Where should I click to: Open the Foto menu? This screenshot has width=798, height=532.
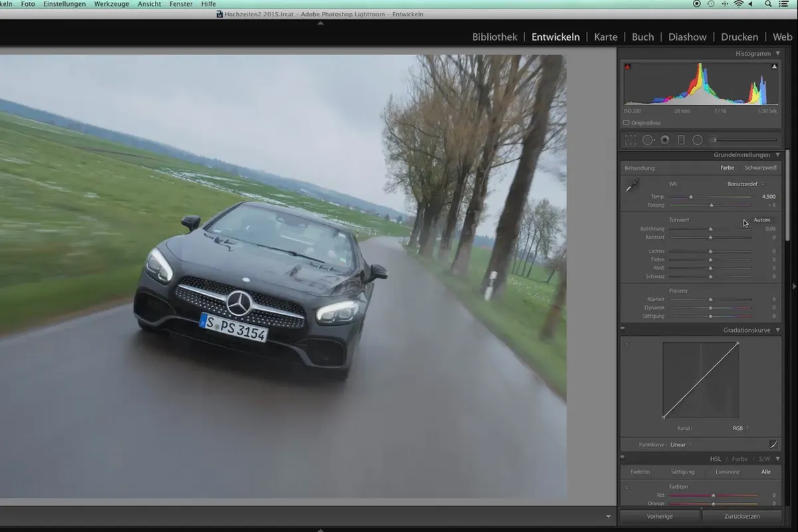28,4
